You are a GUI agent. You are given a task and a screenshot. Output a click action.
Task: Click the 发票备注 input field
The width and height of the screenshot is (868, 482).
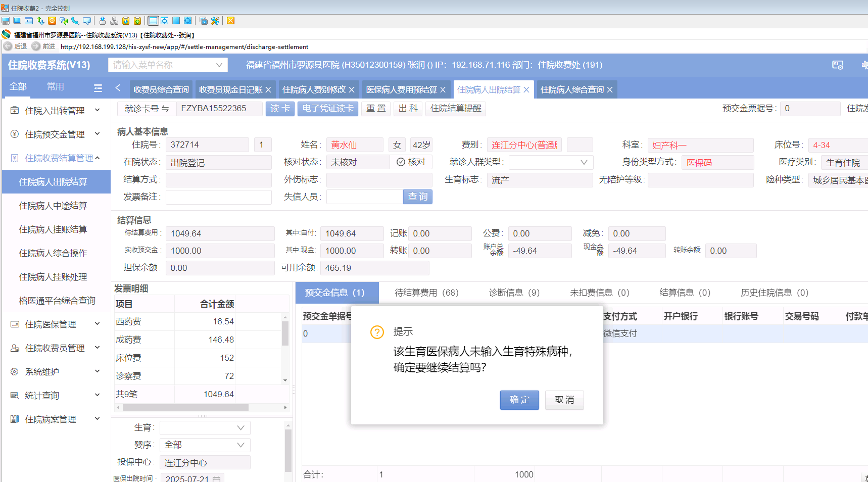[x=218, y=197]
